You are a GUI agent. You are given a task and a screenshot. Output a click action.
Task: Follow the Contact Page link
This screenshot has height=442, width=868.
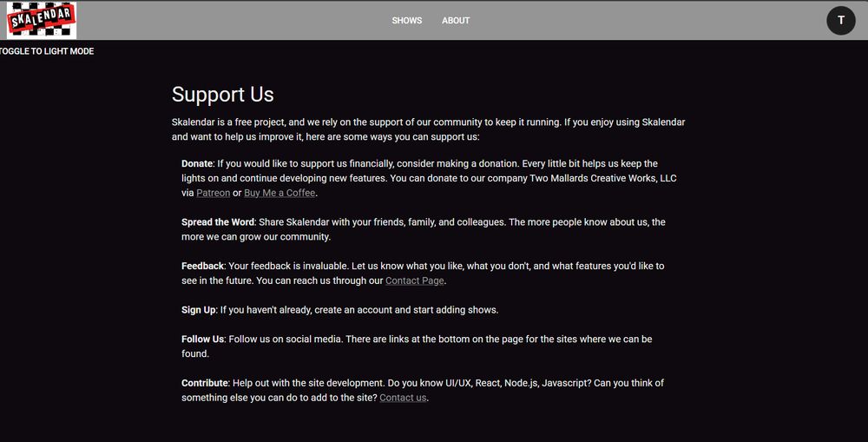click(415, 280)
